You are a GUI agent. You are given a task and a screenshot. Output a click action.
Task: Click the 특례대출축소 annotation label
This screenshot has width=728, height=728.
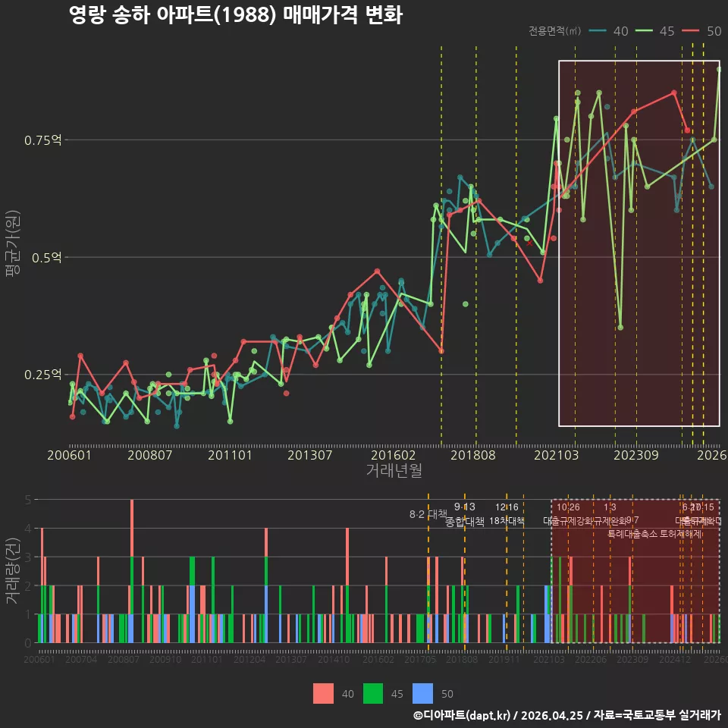632,534
